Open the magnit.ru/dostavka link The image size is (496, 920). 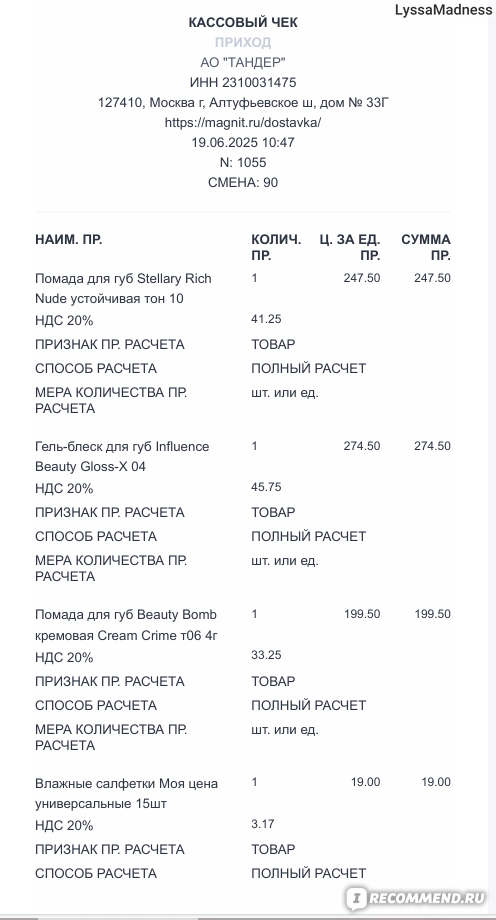click(243, 123)
